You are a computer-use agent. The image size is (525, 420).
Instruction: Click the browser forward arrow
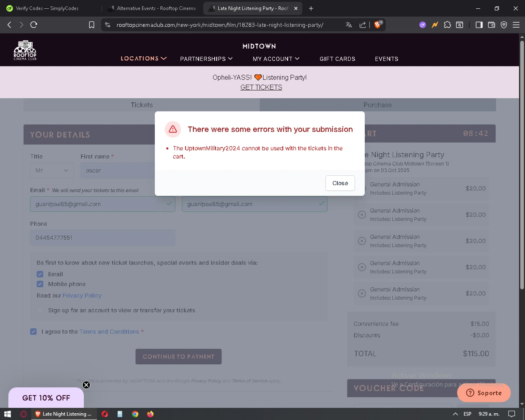point(21,25)
